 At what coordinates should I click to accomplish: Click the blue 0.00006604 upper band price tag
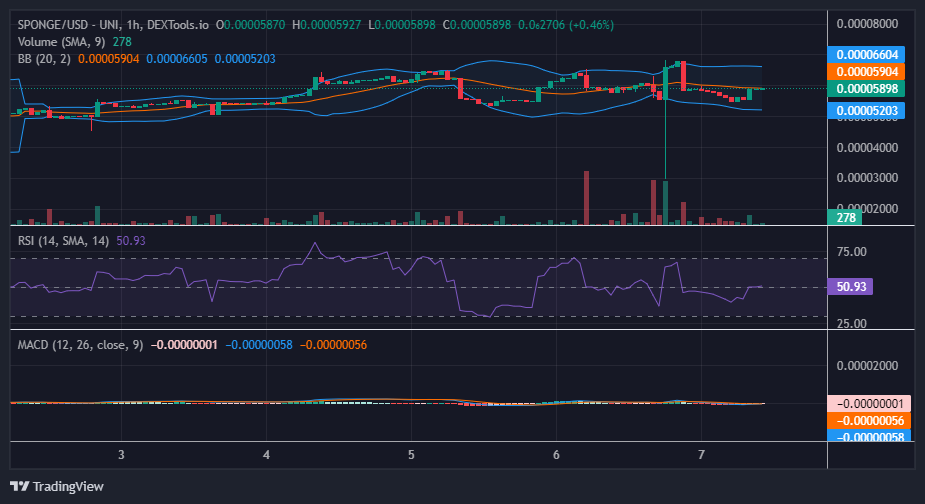[x=866, y=54]
